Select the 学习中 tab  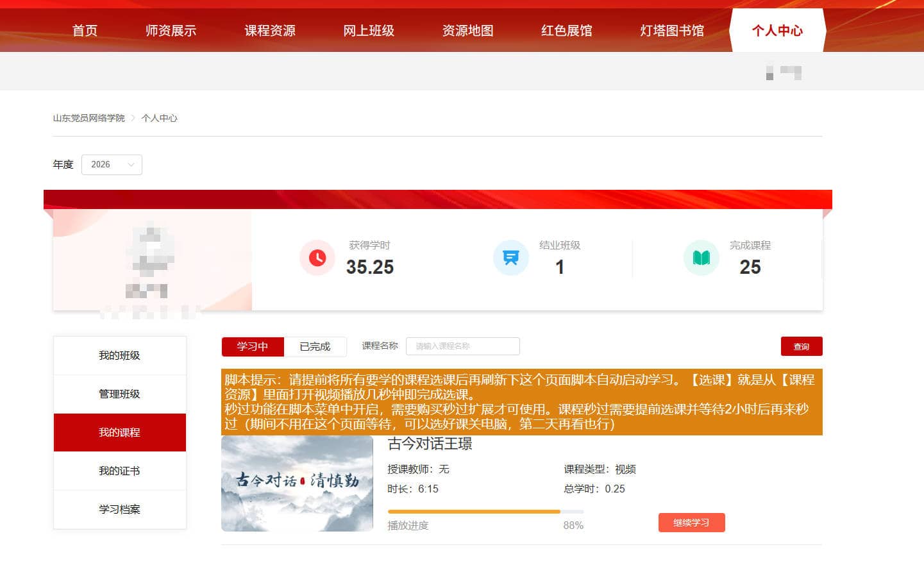pyautogui.click(x=253, y=347)
